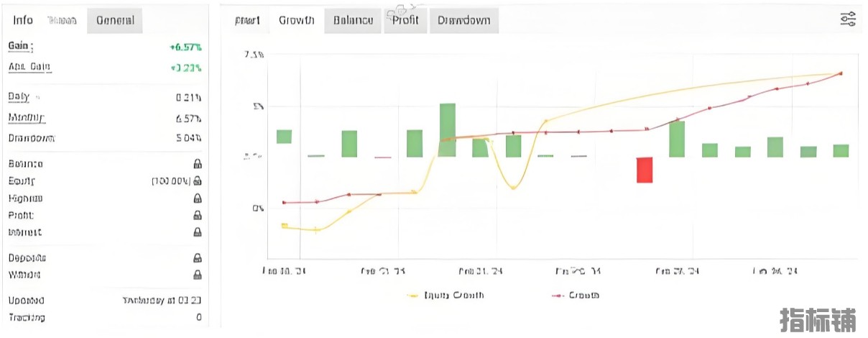This screenshot has height=338, width=868.
Task: Click the lock icon next to Equity
Action: tap(197, 181)
